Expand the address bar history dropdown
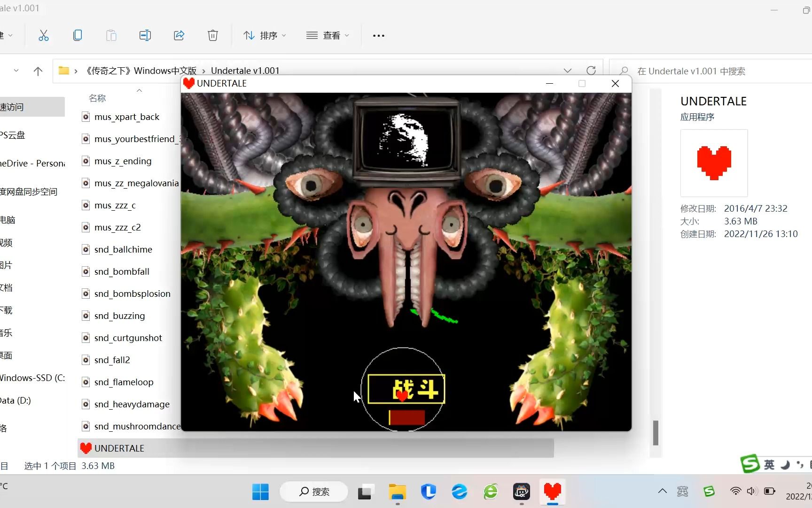 click(568, 71)
